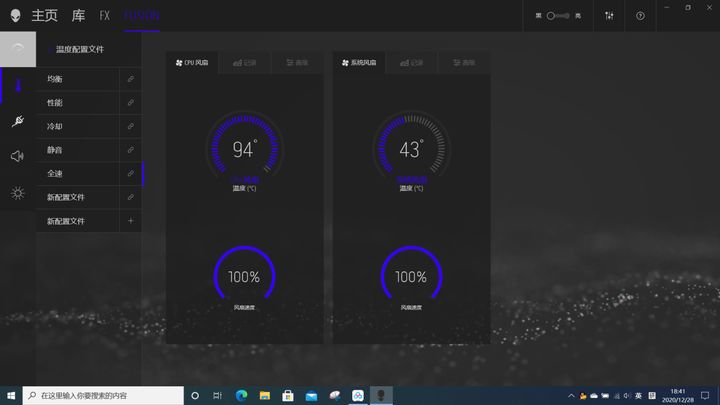Open Task View on the taskbar
Viewport: 720px width, 405px height.
click(218, 395)
